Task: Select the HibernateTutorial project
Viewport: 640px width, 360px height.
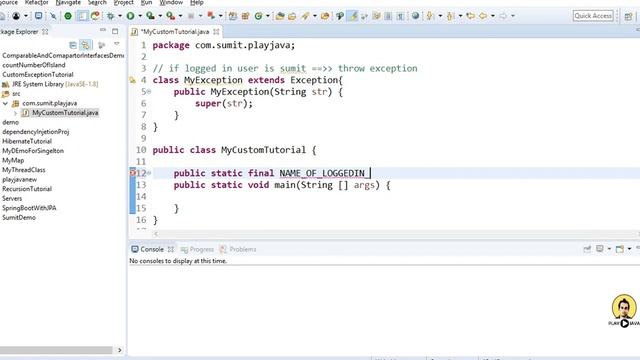Action: point(27,141)
